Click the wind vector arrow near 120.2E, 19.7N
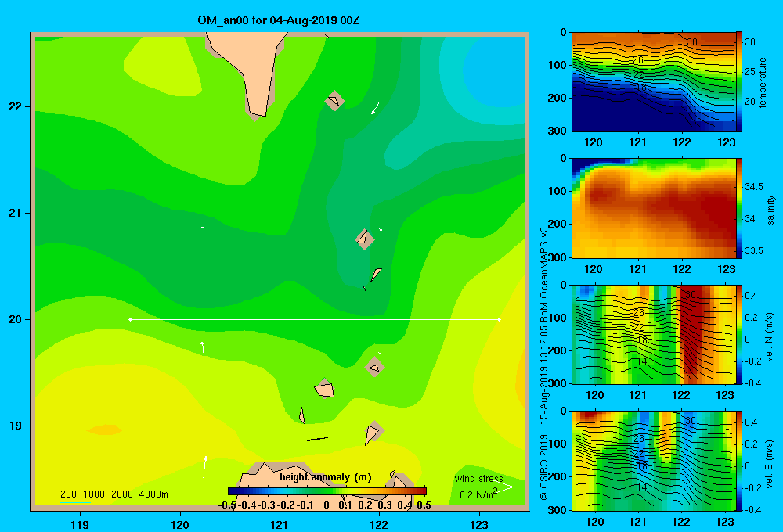The width and height of the screenshot is (783, 532). tap(202, 347)
